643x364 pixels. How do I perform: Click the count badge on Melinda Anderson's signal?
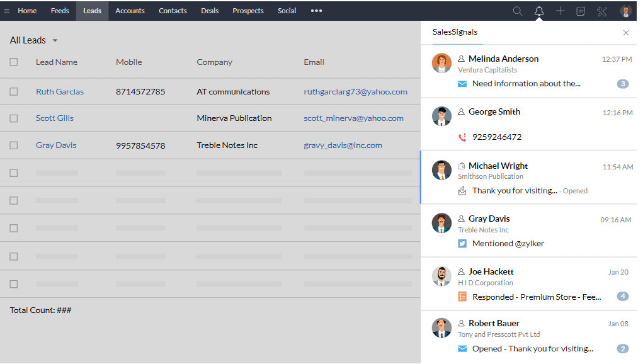[623, 83]
